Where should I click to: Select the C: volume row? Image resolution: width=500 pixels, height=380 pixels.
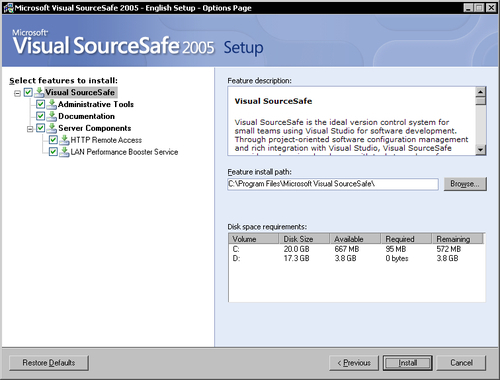[x=356, y=249]
